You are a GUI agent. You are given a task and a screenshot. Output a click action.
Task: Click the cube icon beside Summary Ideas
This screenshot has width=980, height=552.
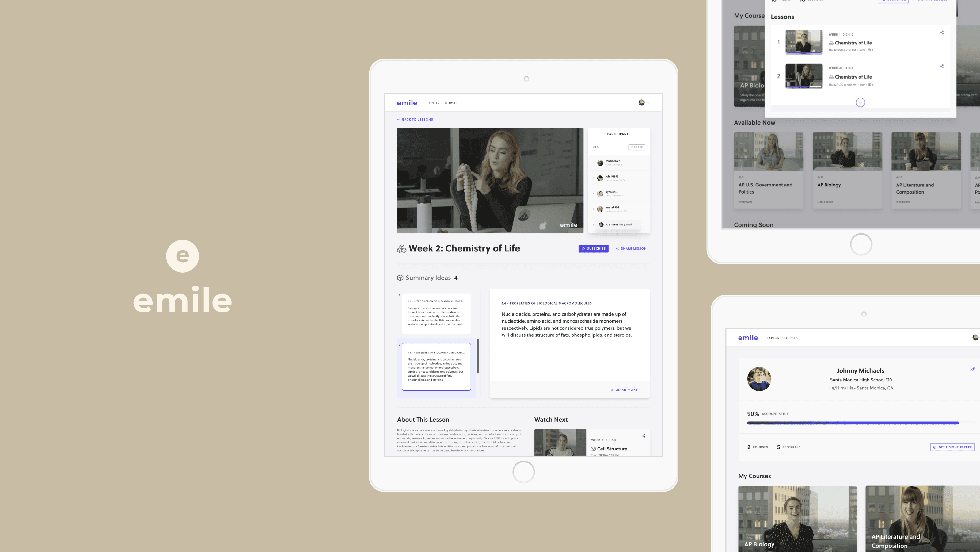point(400,278)
